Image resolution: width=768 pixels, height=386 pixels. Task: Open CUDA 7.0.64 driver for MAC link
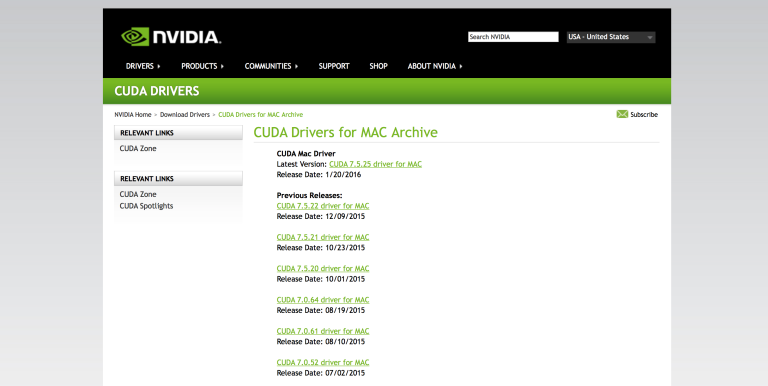323,300
